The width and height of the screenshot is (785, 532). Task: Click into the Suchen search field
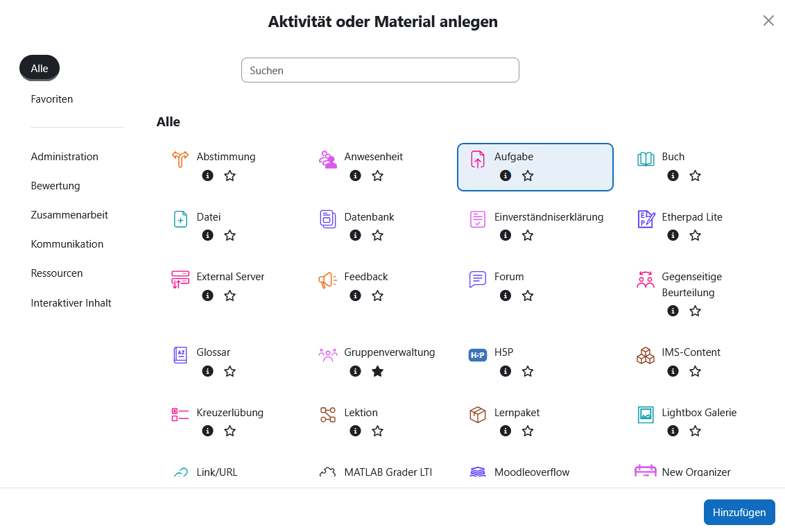pos(380,70)
